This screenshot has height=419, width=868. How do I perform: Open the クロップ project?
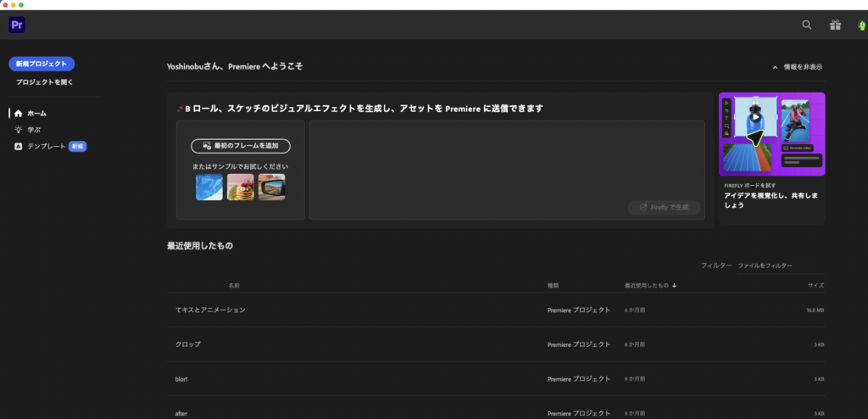tap(187, 344)
